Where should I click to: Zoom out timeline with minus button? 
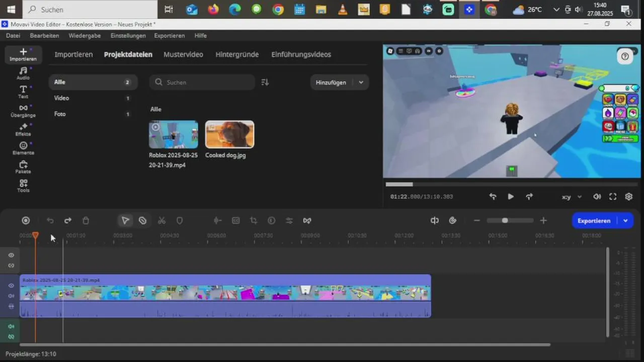(477, 220)
